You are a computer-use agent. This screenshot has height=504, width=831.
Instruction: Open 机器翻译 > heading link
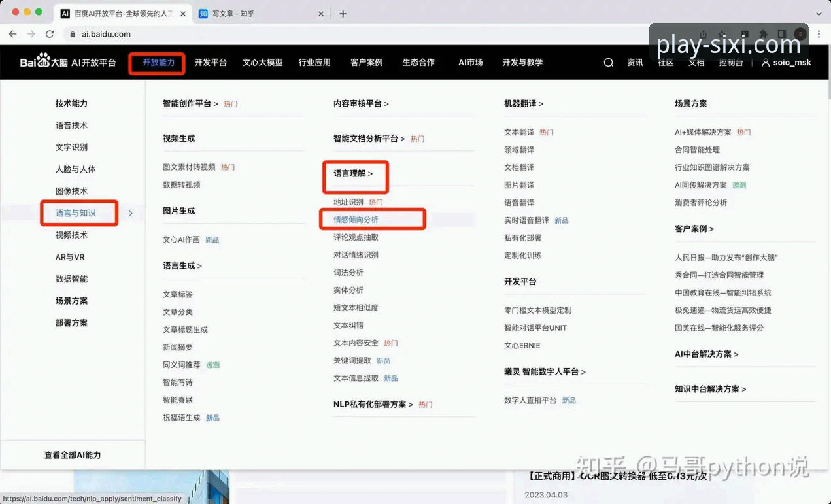click(524, 103)
